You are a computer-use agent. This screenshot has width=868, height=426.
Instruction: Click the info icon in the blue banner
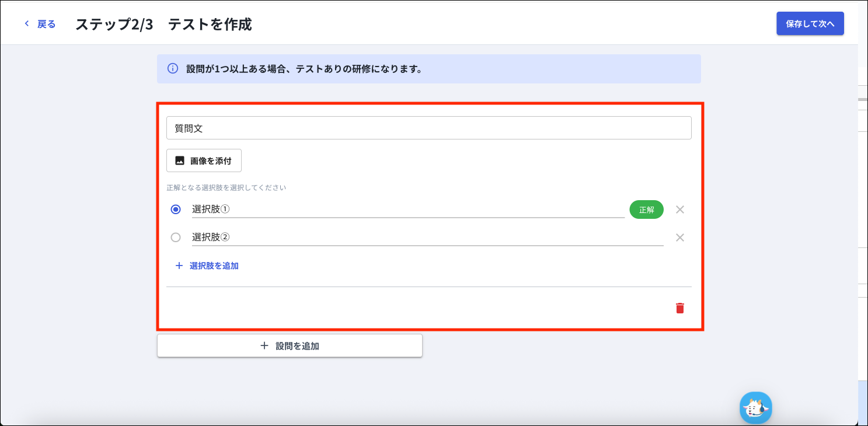pyautogui.click(x=173, y=69)
